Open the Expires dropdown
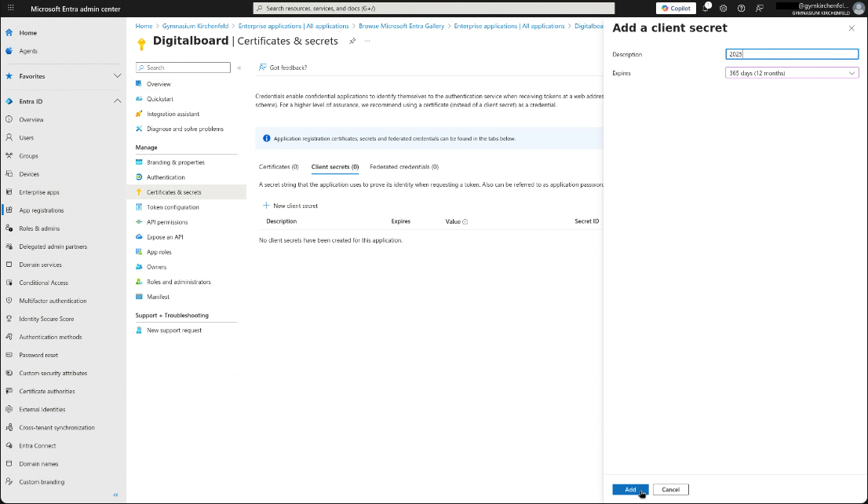 (791, 72)
